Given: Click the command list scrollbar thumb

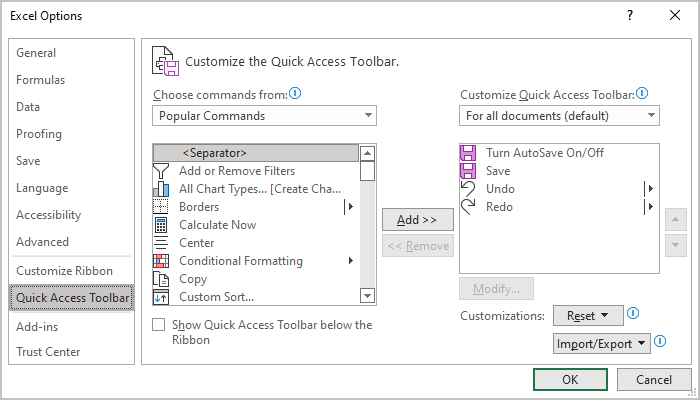Looking at the screenshot, I should [x=367, y=171].
